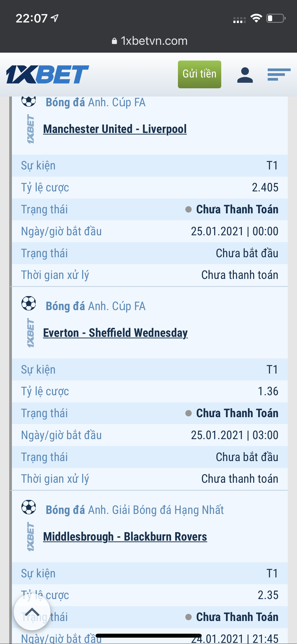Tap soccer ball icon beside Middlesbrough match
Image resolution: width=297 pixels, height=644 pixels.
coord(29,507)
